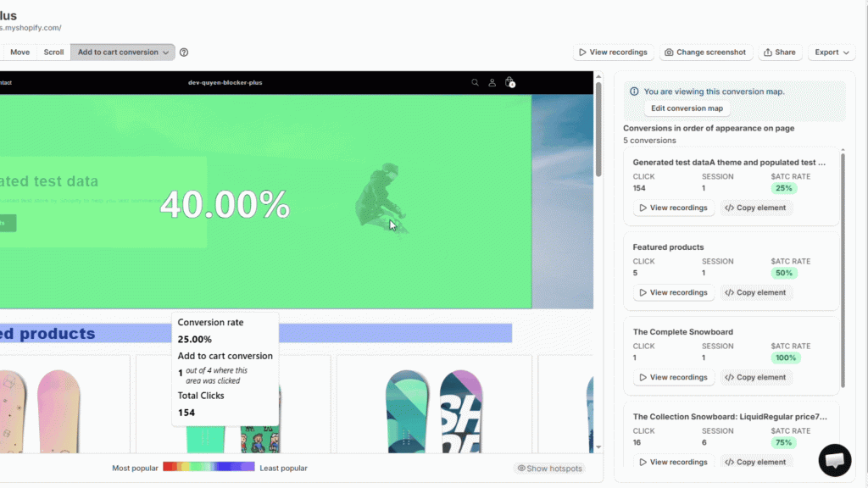Switch to the Move map tab
The height and width of the screenshot is (488, 868).
[19, 53]
